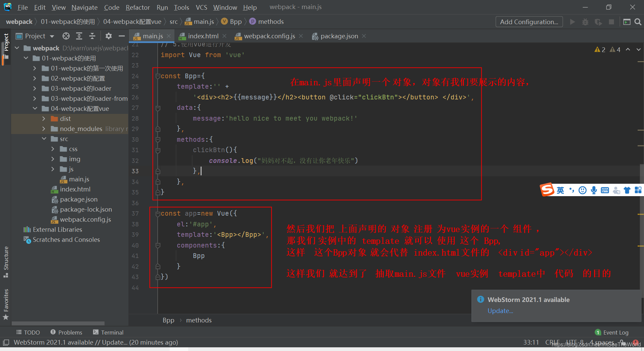The width and height of the screenshot is (644, 351).
Task: Toggle fold marker at line 24 Bpp
Action: coord(158,76)
